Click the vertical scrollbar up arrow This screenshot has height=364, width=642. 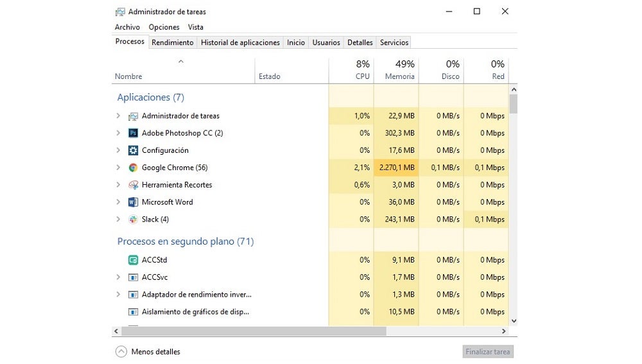[x=514, y=89]
